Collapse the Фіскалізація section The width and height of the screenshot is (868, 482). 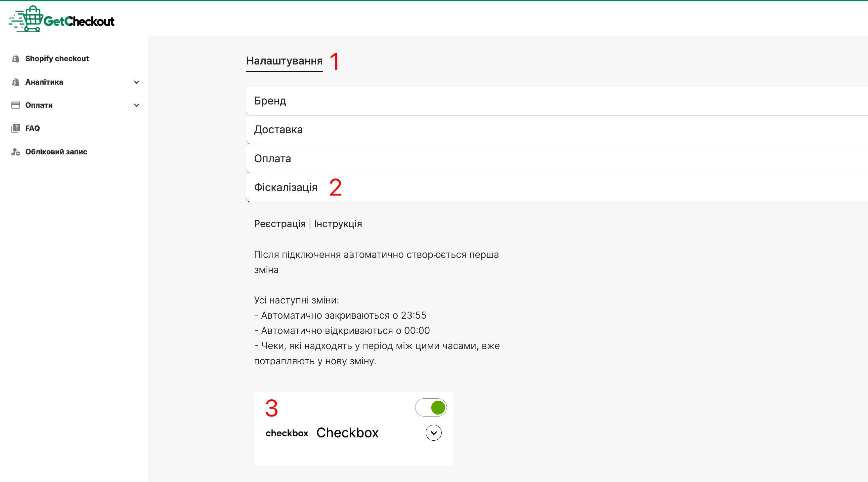[x=285, y=187]
